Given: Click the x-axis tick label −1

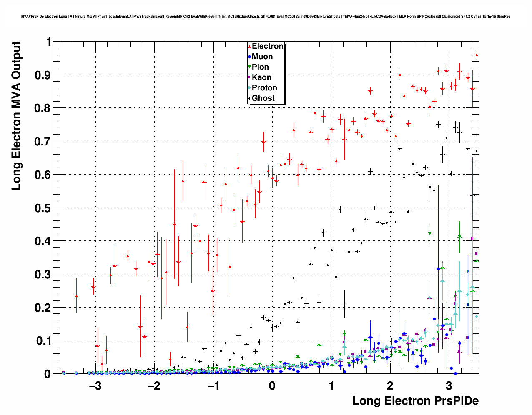Looking at the screenshot, I should coord(213,386).
